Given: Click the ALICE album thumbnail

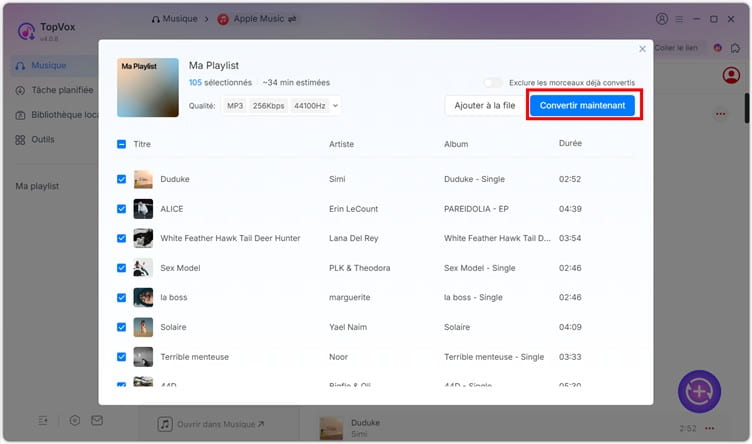Looking at the screenshot, I should [143, 209].
